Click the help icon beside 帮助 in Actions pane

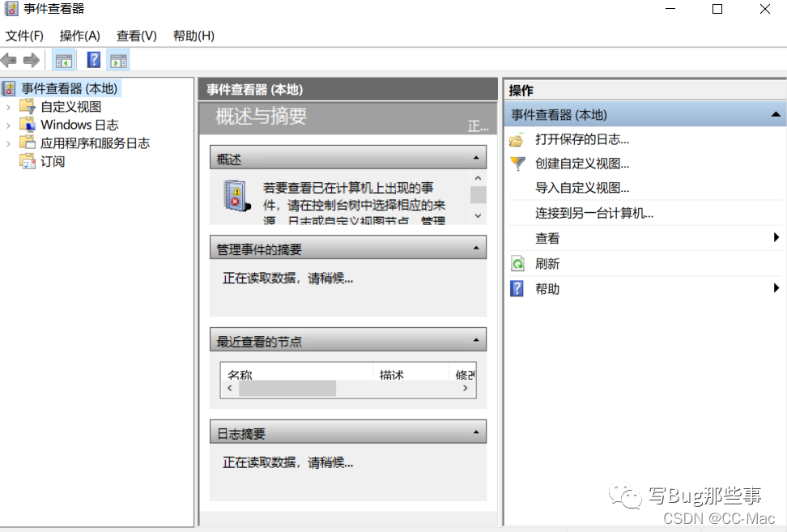pyautogui.click(x=517, y=288)
